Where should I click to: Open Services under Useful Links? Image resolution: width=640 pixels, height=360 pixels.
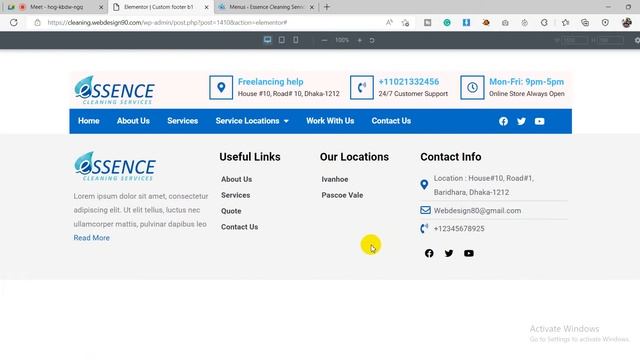[x=236, y=195]
